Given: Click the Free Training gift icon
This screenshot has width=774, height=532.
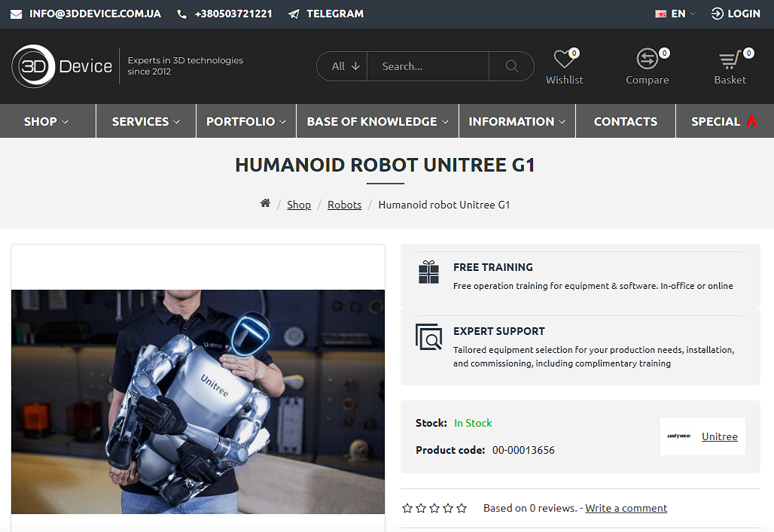Looking at the screenshot, I should tap(428, 272).
